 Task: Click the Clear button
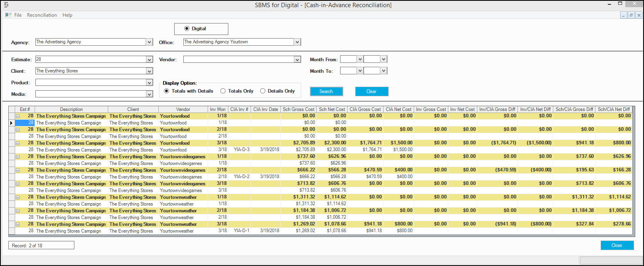372,91
